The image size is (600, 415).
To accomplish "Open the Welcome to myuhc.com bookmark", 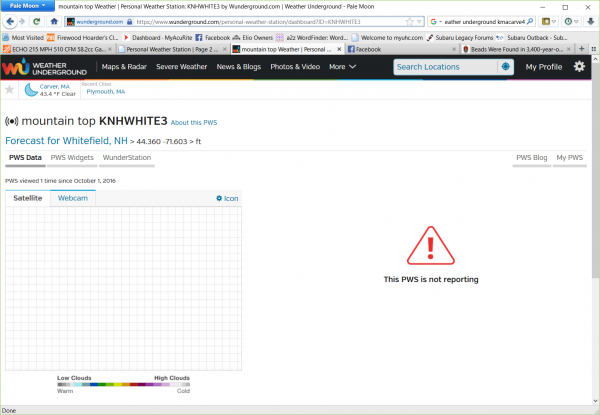I will click(x=387, y=37).
